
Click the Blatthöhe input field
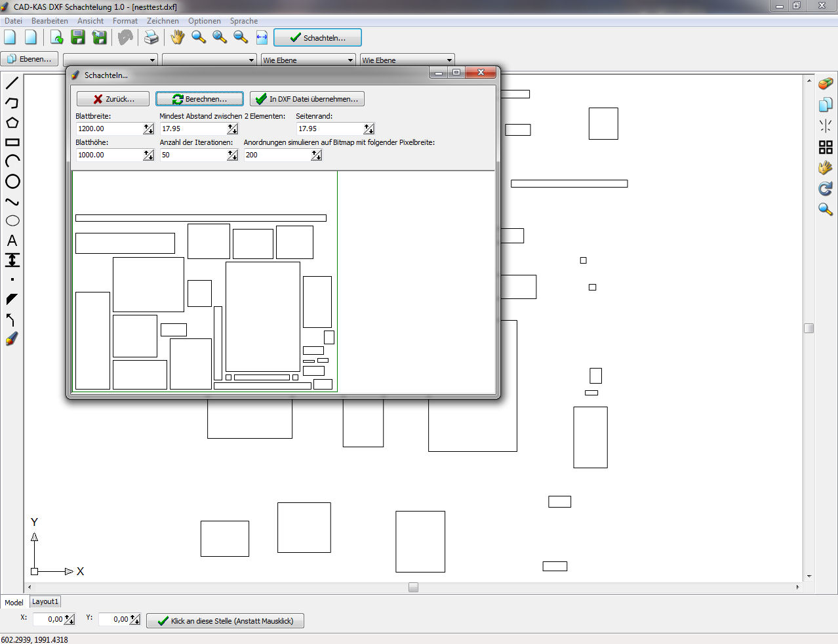(x=110, y=155)
